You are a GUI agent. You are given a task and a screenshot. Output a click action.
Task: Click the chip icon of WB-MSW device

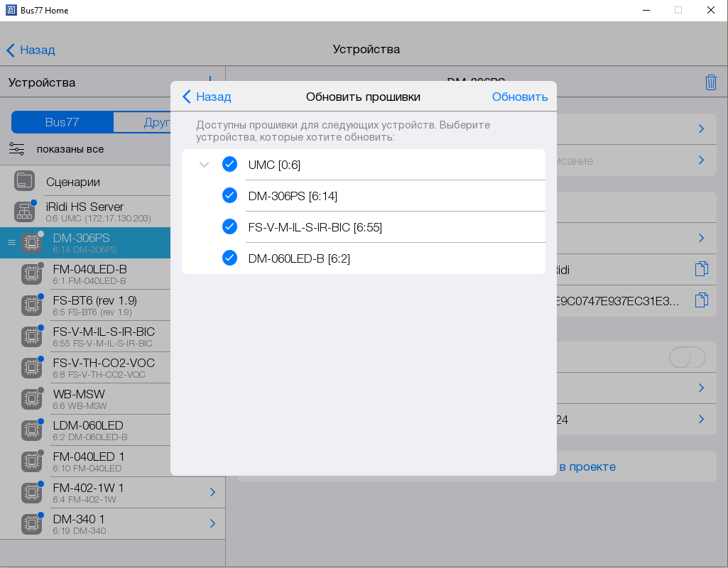(x=31, y=399)
